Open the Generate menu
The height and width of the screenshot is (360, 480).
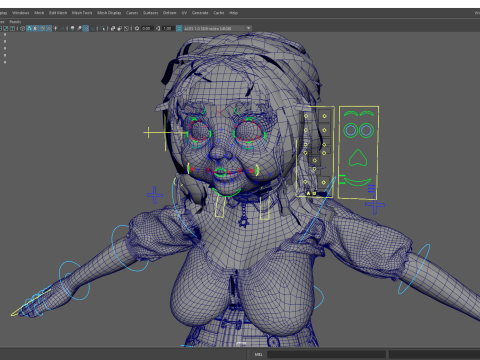coord(200,13)
